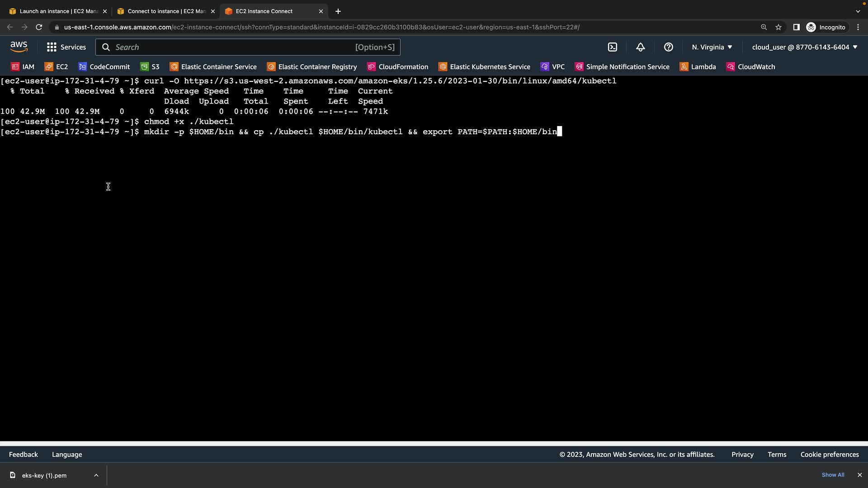Click the Feedback button in footer
The image size is (868, 488).
click(24, 455)
